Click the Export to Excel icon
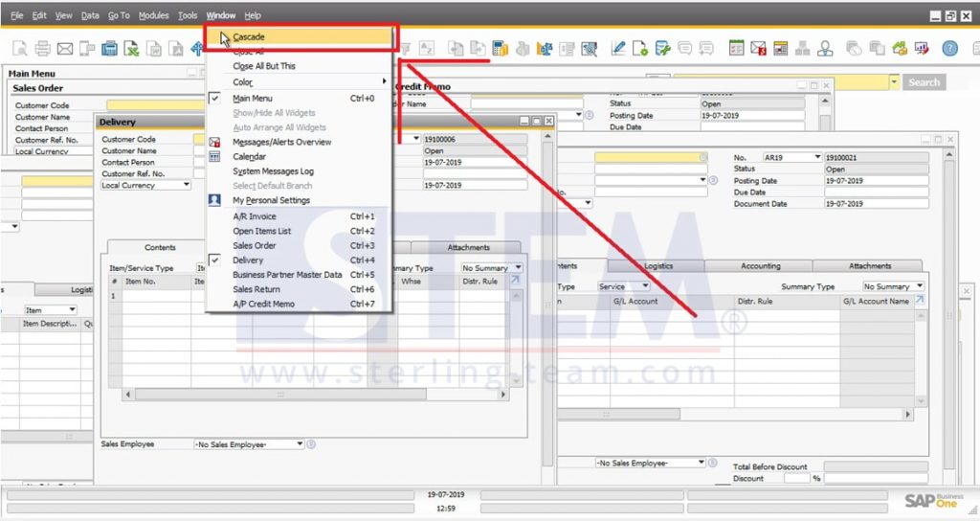The width and height of the screenshot is (980, 521). point(131,49)
